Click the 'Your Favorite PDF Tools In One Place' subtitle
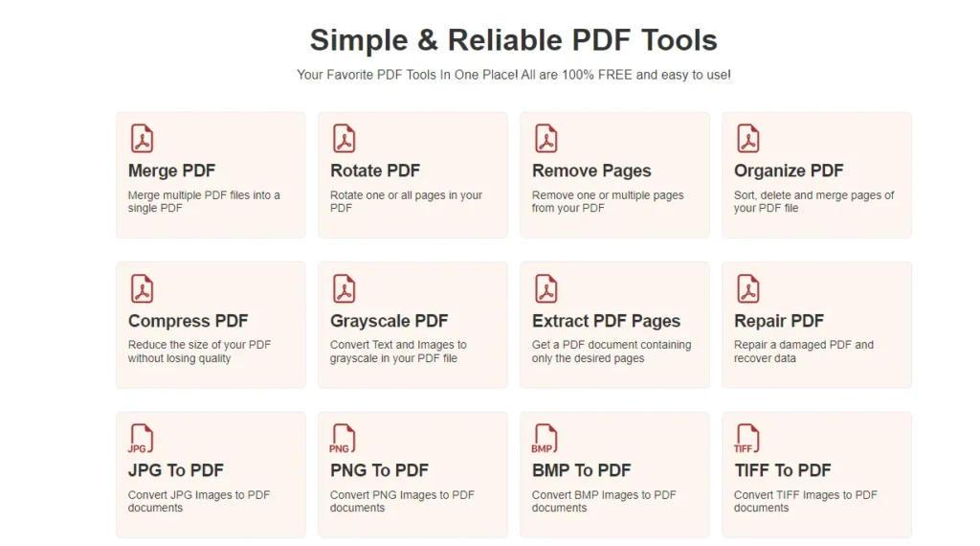The height and width of the screenshot is (546, 980). click(514, 75)
